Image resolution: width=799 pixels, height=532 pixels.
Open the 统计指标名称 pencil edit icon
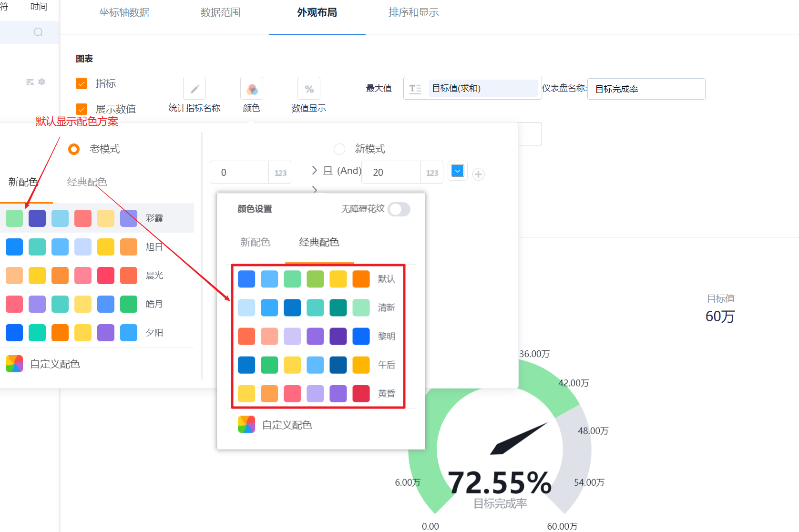195,89
